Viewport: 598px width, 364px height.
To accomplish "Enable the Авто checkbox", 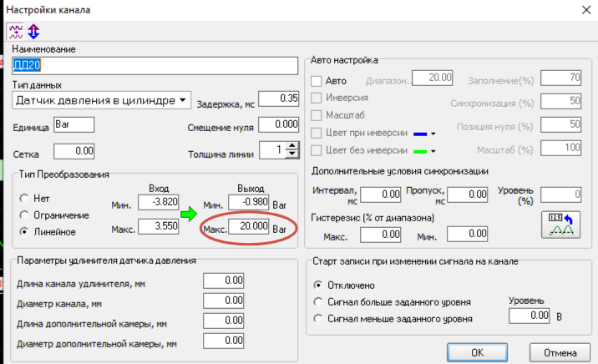I will click(317, 81).
